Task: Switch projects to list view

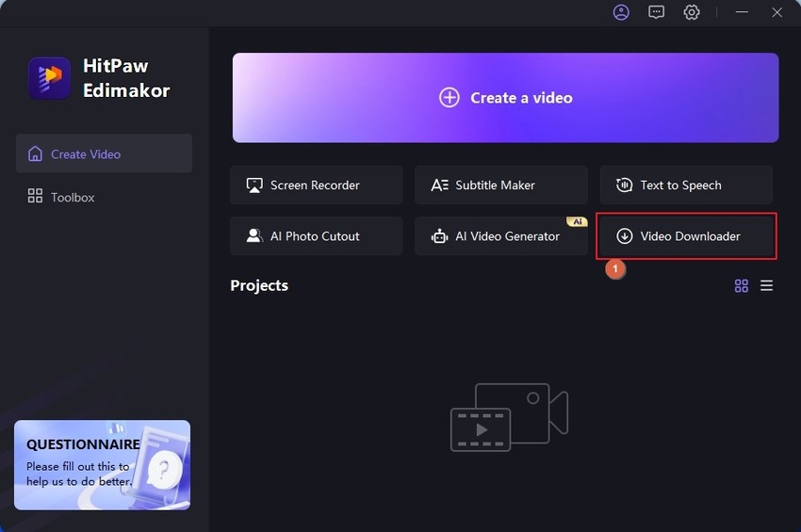Action: (766, 285)
